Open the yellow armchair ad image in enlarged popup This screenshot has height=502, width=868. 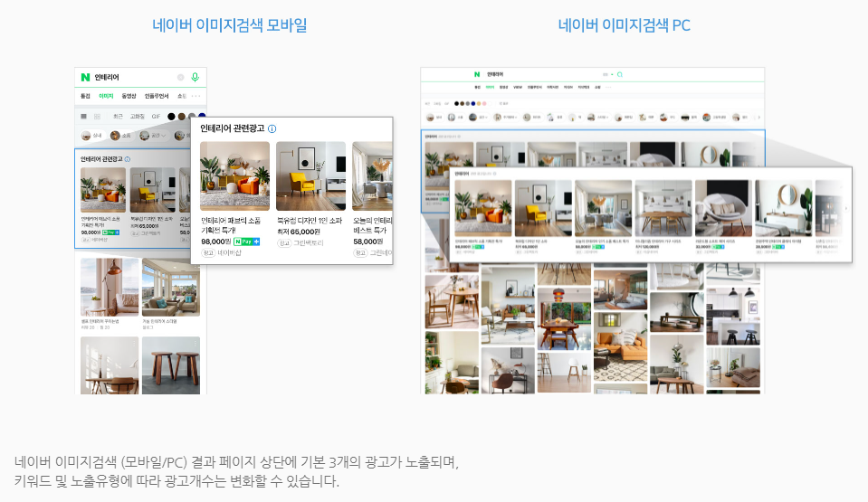tap(310, 176)
